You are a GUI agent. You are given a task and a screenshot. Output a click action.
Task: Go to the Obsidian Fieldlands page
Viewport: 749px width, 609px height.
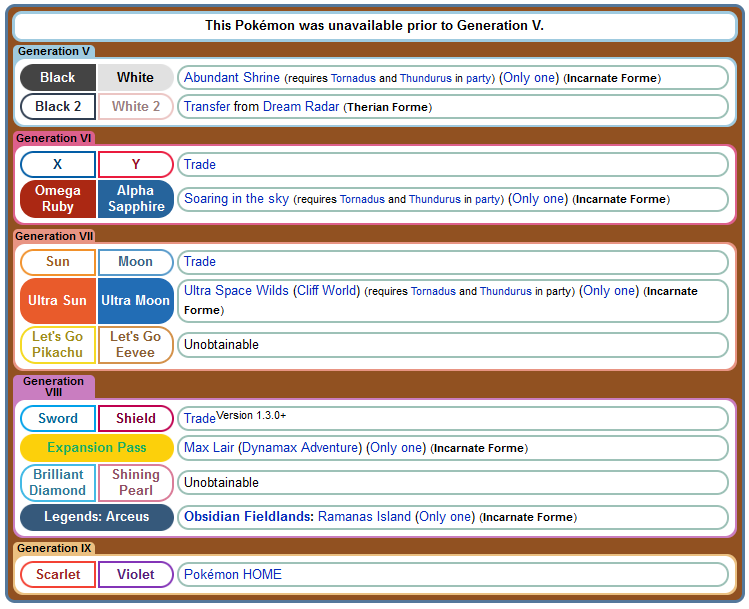point(248,517)
